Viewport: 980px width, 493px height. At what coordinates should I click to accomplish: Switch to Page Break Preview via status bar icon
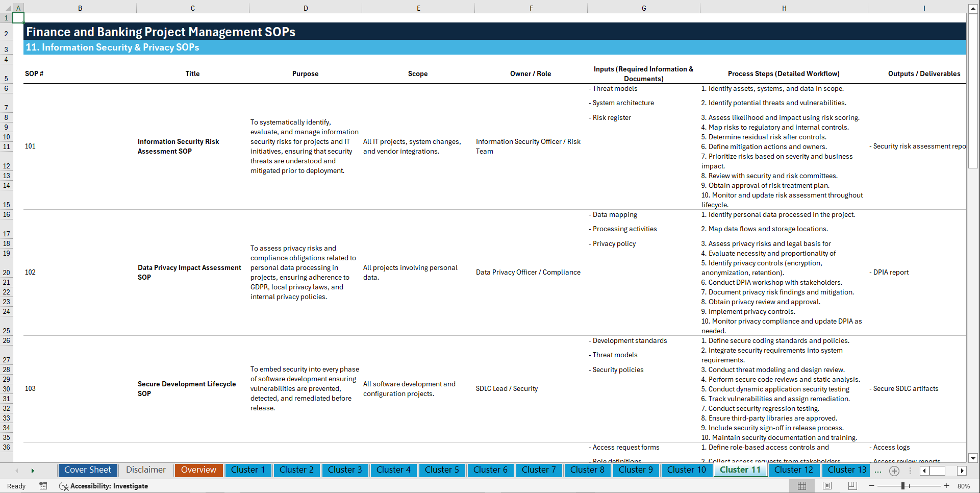click(x=852, y=485)
